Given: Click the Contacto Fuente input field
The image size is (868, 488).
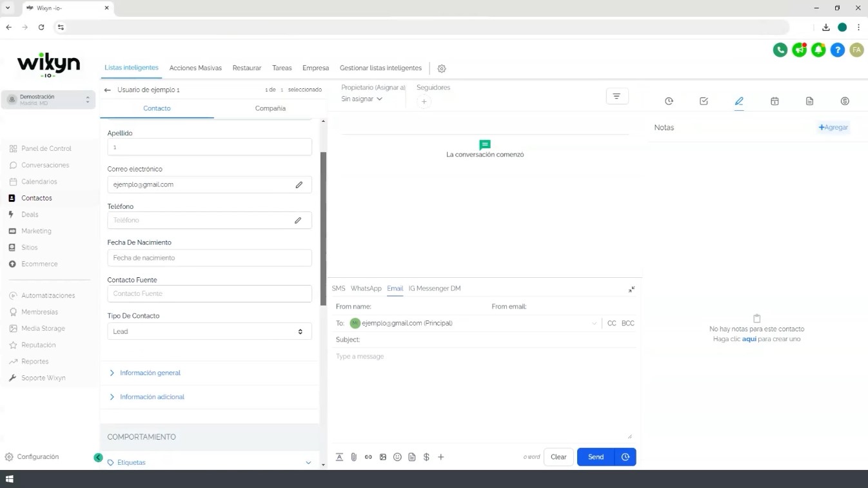Looking at the screenshot, I should click(210, 294).
